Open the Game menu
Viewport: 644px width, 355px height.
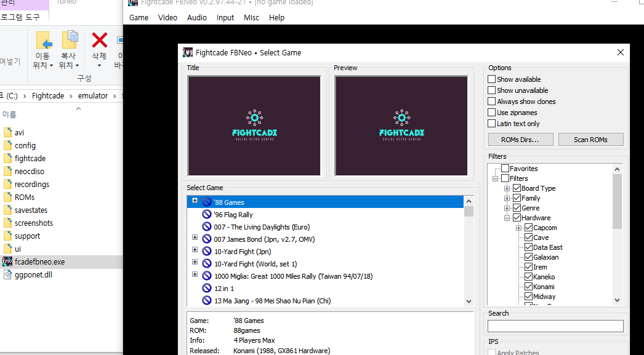click(139, 18)
